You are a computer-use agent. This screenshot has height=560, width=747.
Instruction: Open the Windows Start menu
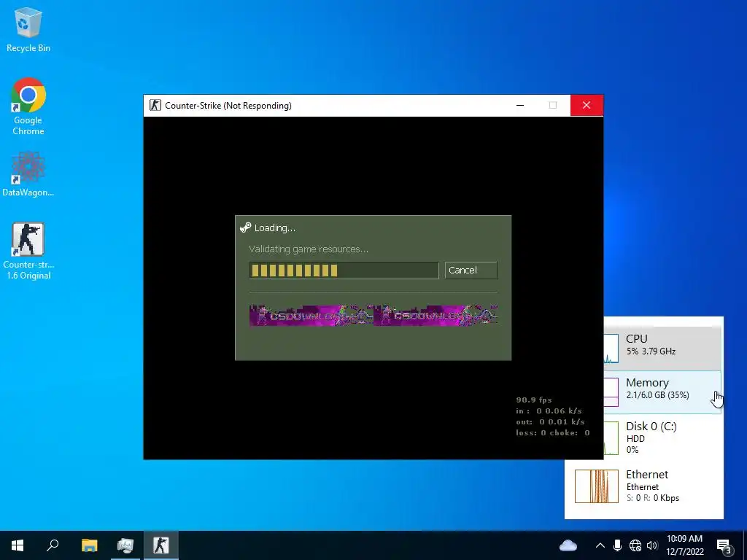point(18,545)
